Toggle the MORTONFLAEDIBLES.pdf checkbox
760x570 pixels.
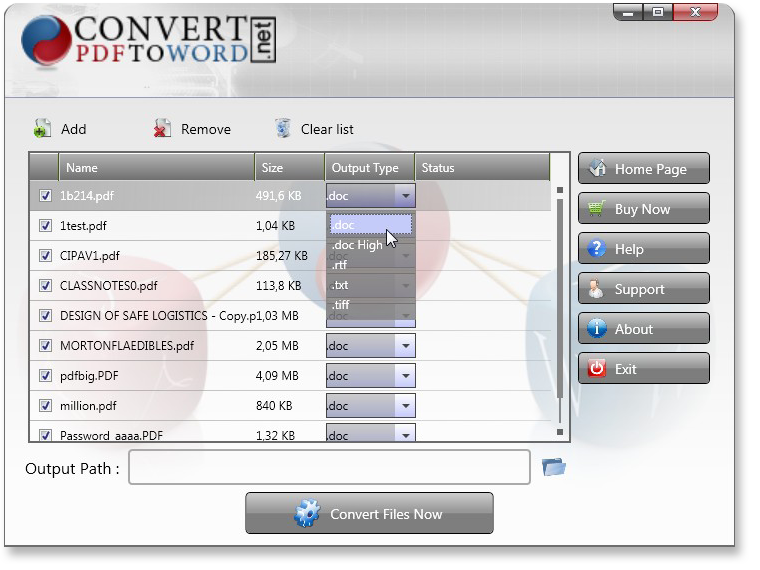46,346
